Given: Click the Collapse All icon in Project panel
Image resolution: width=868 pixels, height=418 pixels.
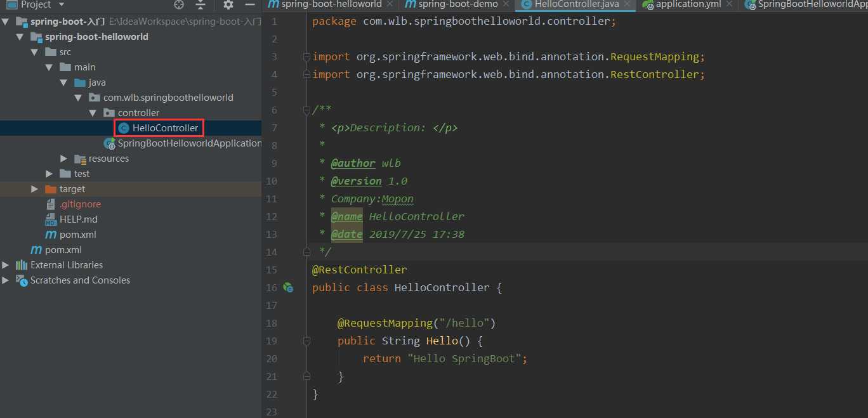Looking at the screenshot, I should [201, 4].
